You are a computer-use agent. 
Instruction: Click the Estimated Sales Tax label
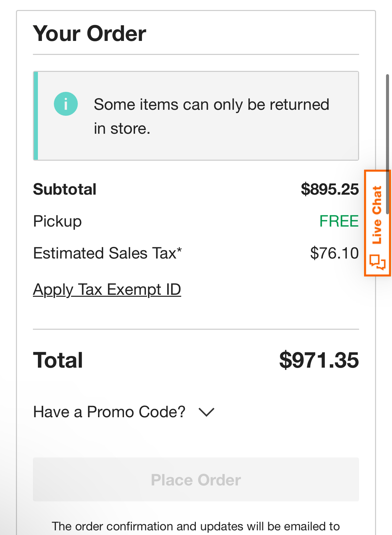coord(107,253)
